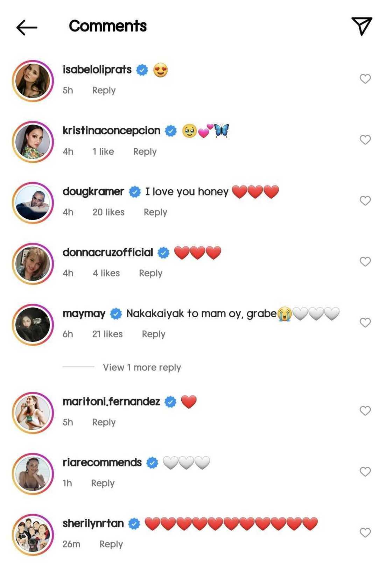This screenshot has height=571, width=392.
Task: Open riarecommends's profile avatar
Action: pos(33,474)
